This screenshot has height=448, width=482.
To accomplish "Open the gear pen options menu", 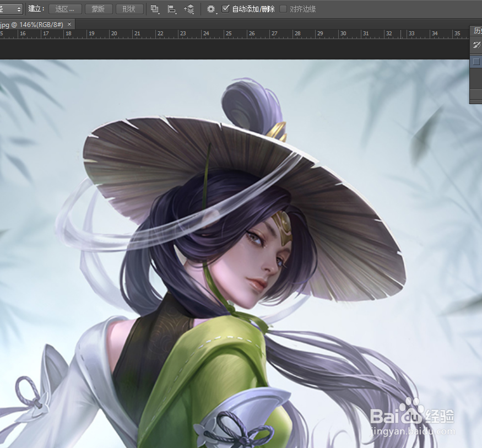I will (x=211, y=9).
